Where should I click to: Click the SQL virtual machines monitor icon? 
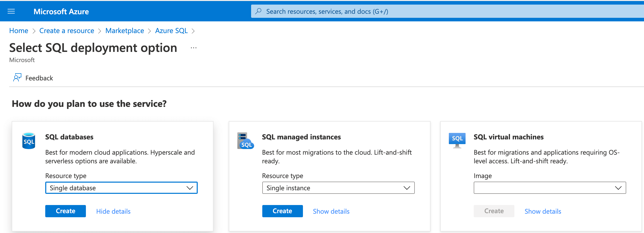point(457,140)
